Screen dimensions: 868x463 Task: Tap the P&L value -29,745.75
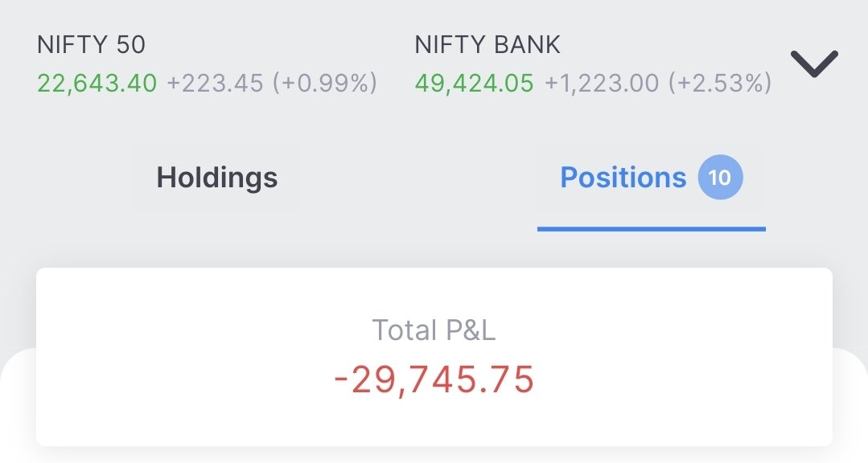point(434,380)
